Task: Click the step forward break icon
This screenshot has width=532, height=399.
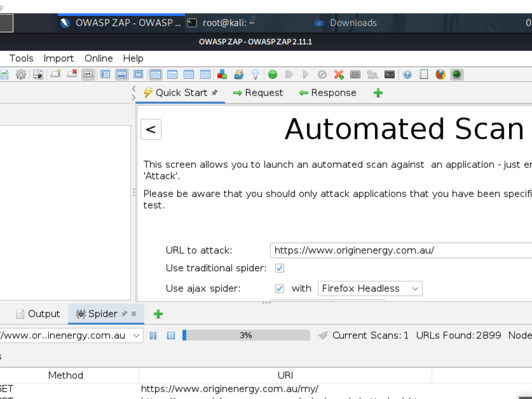Action: tap(289, 74)
